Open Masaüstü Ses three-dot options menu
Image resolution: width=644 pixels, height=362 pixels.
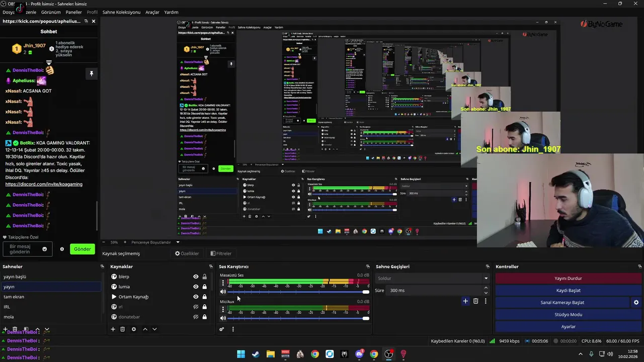223,283
